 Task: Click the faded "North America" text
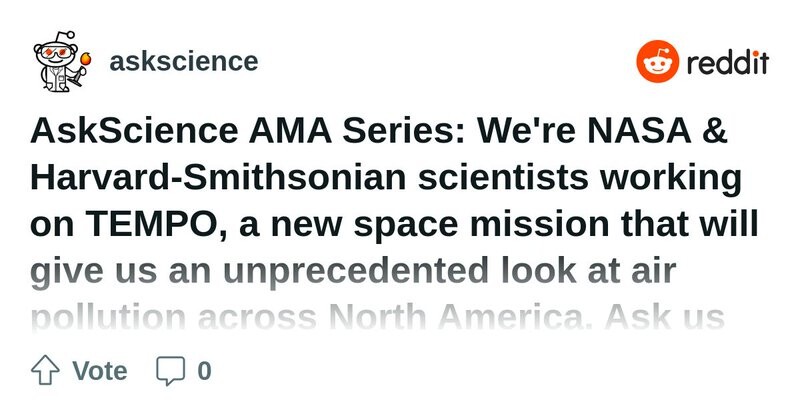pyautogui.click(x=500, y=316)
